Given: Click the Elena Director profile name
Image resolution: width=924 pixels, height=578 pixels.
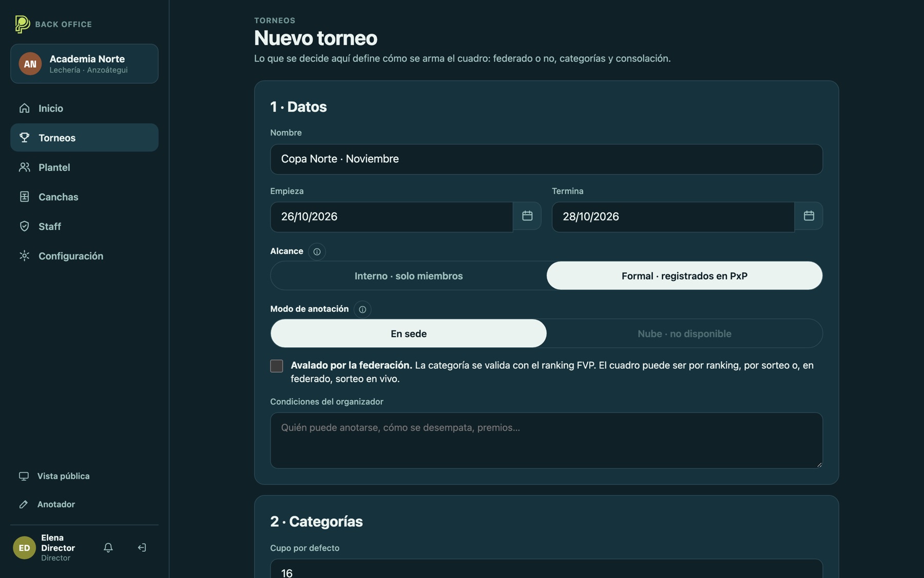Looking at the screenshot, I should click(x=58, y=543).
